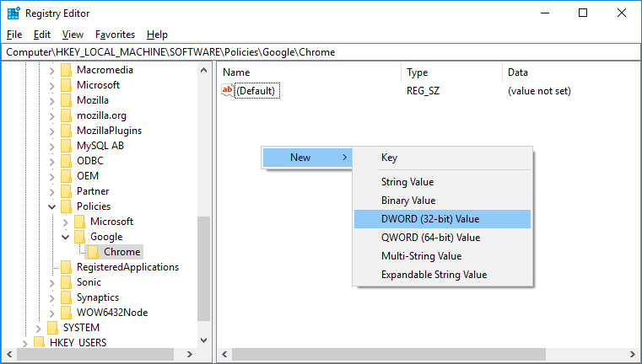Click the registry path address bar

pyautogui.click(x=321, y=52)
